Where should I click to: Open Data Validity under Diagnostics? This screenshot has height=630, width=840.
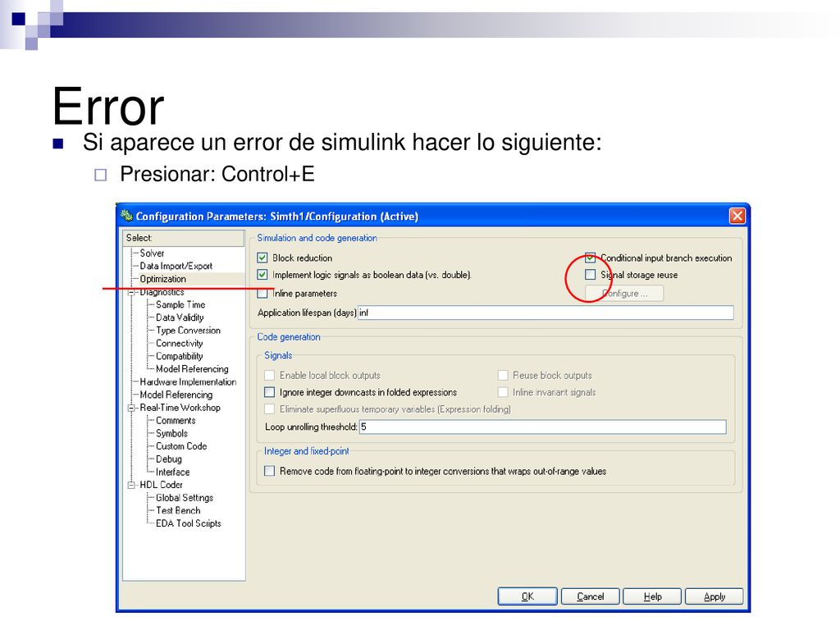[x=180, y=317]
